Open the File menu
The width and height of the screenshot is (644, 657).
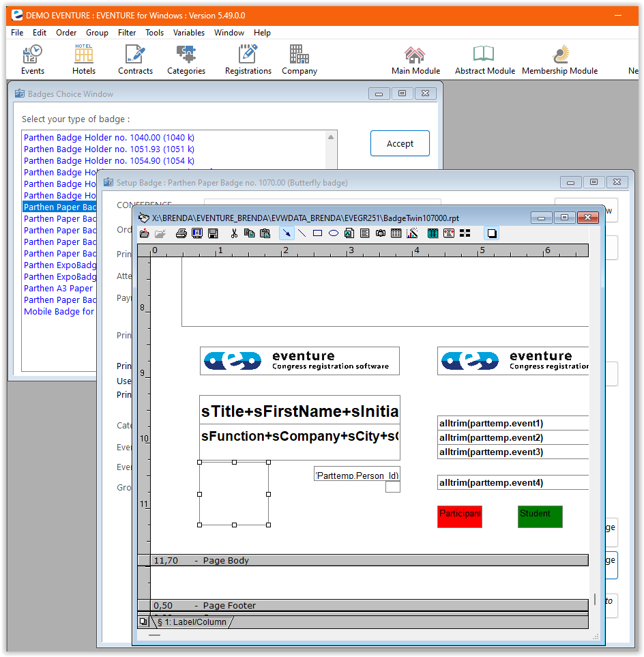coord(17,33)
